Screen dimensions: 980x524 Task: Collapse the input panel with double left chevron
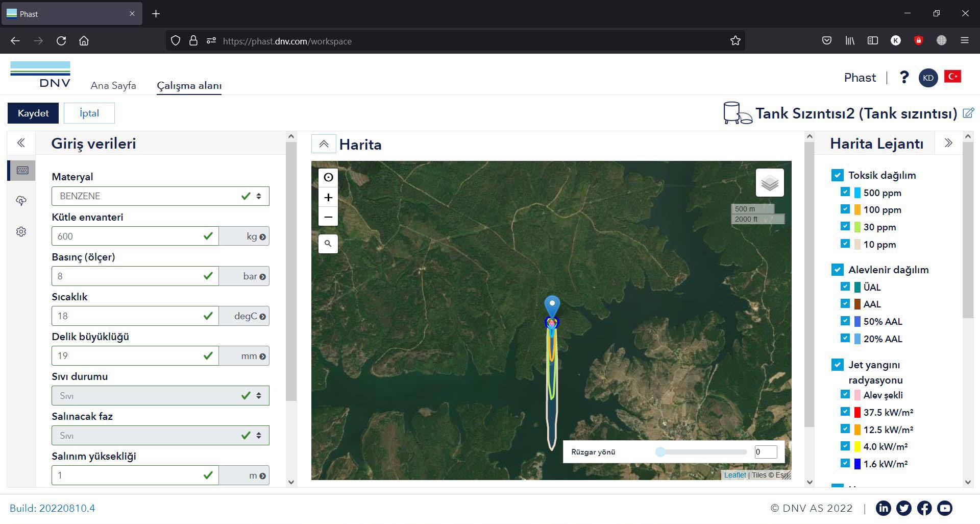[21, 142]
